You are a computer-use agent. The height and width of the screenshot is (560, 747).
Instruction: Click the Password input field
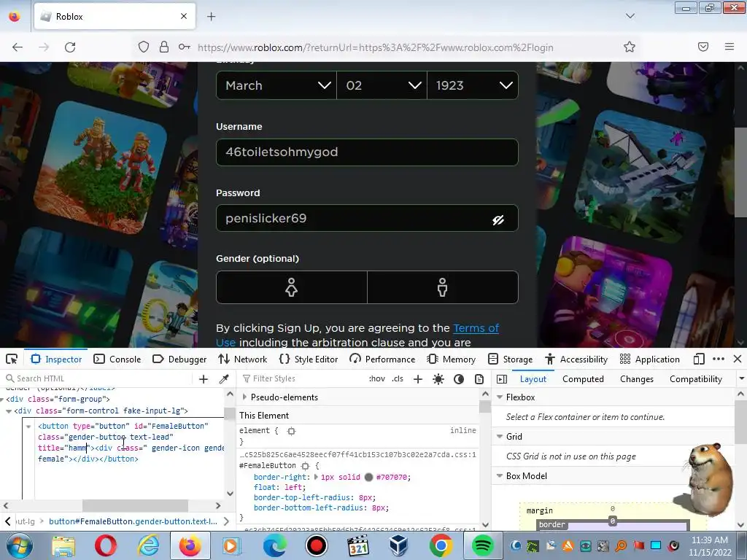point(367,218)
